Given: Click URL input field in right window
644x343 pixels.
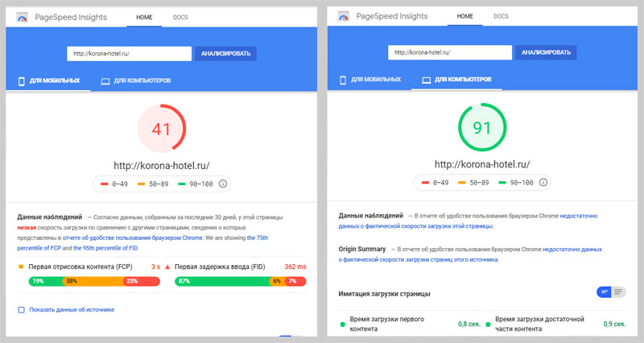Looking at the screenshot, I should [450, 52].
